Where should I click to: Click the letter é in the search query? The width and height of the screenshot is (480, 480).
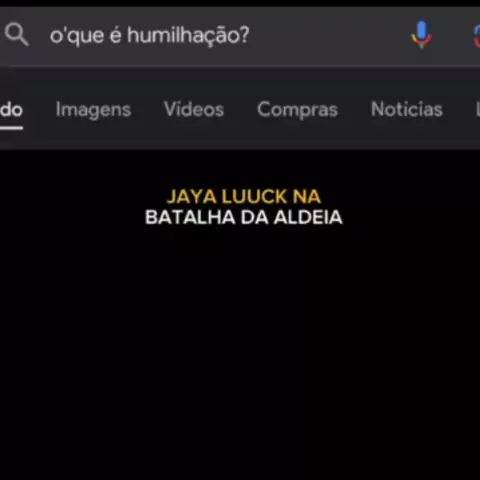tap(115, 35)
